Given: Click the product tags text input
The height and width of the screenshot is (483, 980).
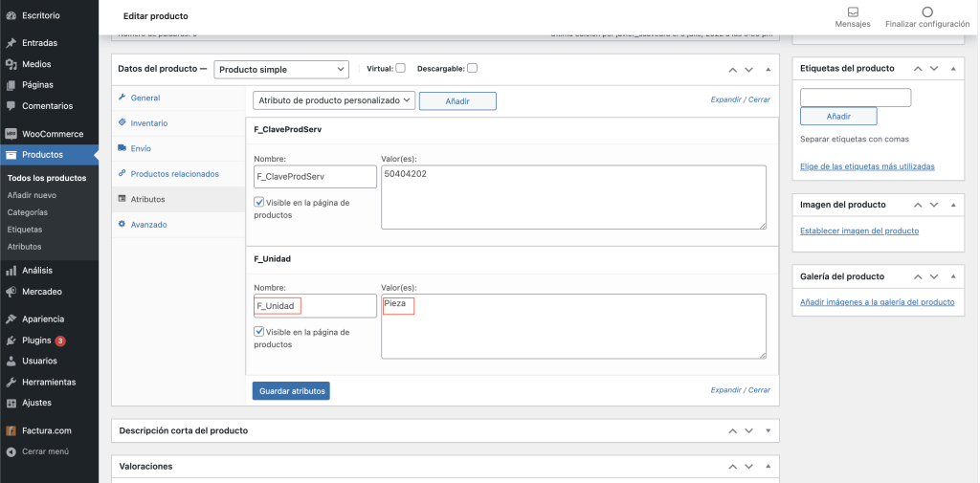Looking at the screenshot, I should click(856, 98).
